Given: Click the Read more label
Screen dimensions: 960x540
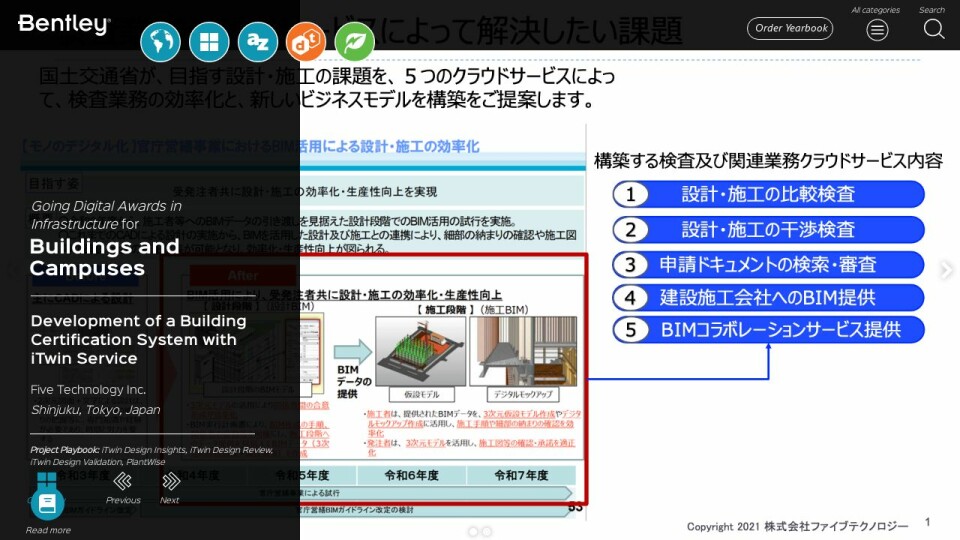Looking at the screenshot, I should point(48,530).
